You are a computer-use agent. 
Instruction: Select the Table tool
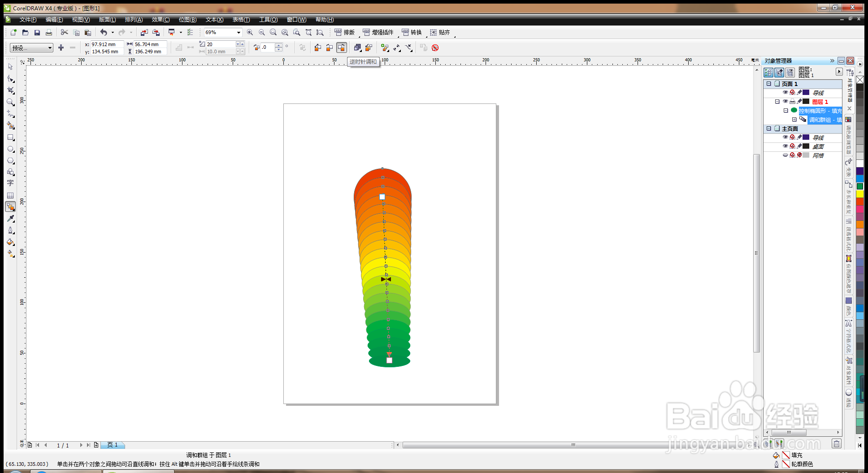tap(10, 195)
